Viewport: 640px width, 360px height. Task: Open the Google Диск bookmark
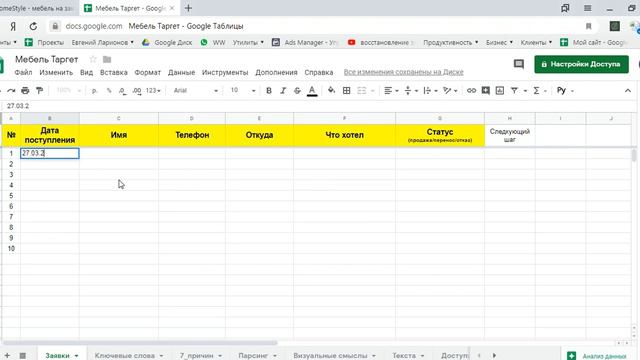tap(167, 42)
